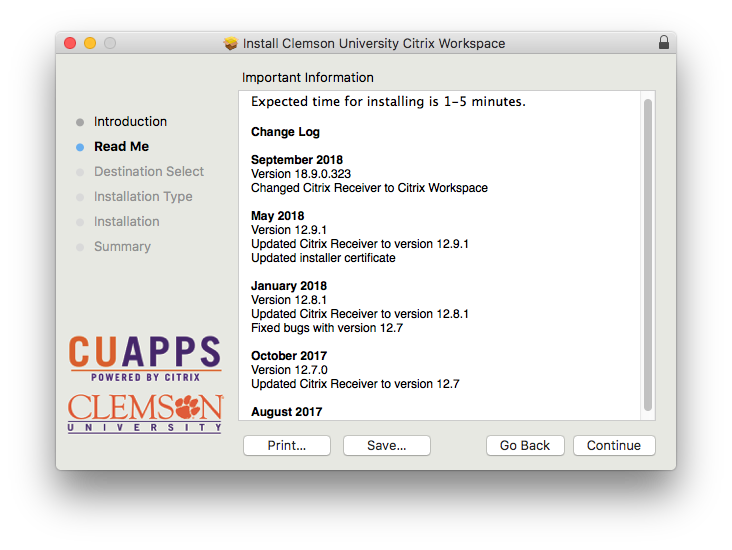Screen dimensions: 732x550
Task: Click 'Updated Citrix Receiver to version 12.7' line
Action: 355,384
